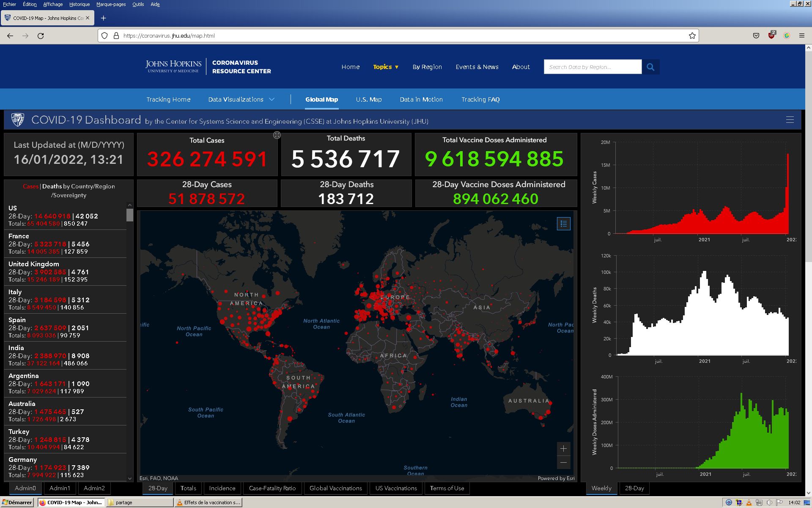Reload the current page

click(x=41, y=36)
